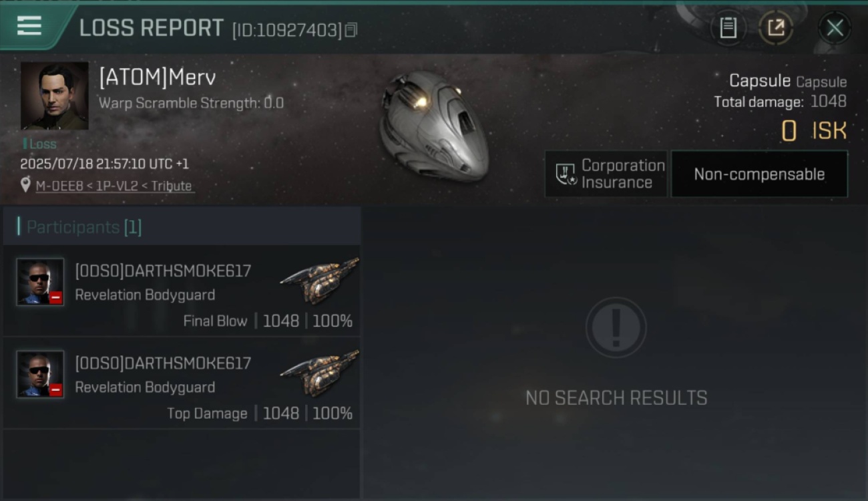Copy the loss report ID
868x501 pixels.
tap(351, 29)
